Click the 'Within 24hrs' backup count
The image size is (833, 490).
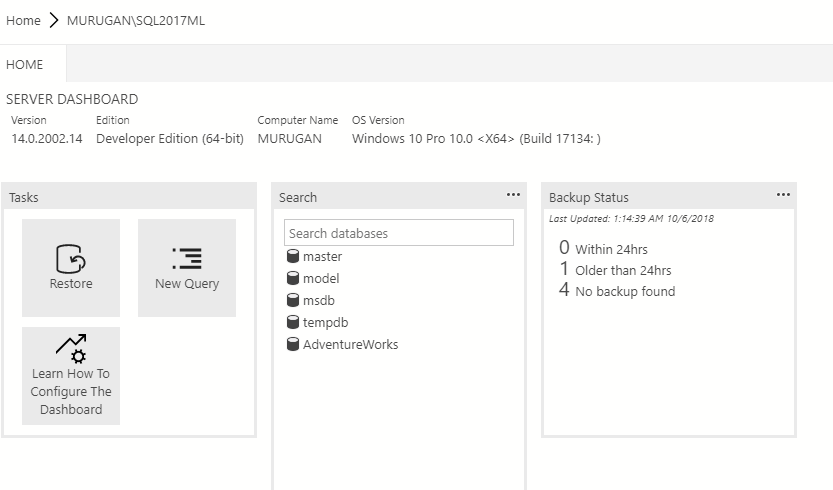pos(564,248)
